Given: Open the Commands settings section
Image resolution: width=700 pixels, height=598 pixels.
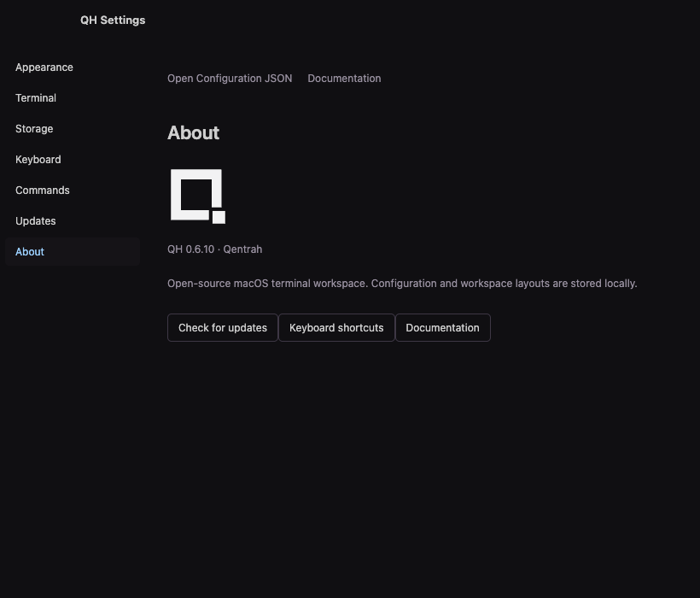Looking at the screenshot, I should (x=73, y=191).
